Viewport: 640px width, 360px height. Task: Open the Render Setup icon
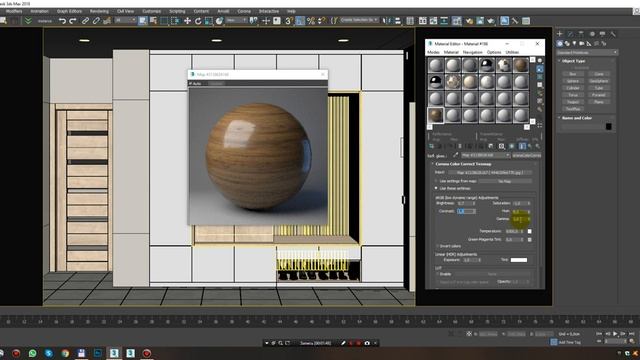coord(469,21)
